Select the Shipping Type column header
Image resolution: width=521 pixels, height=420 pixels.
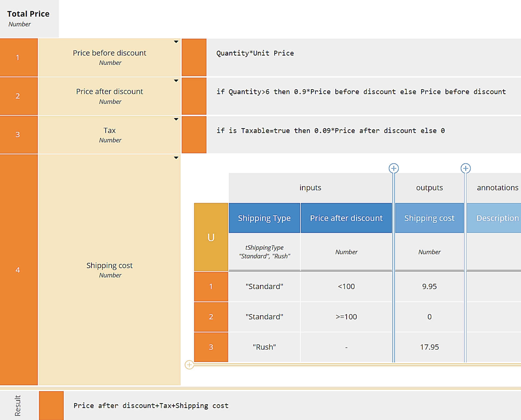(264, 218)
